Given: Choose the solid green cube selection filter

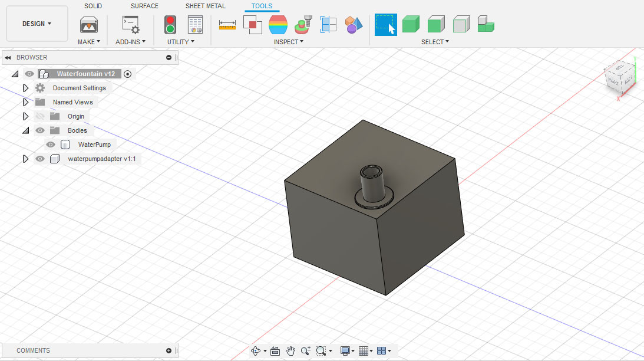Looking at the screenshot, I should (411, 24).
